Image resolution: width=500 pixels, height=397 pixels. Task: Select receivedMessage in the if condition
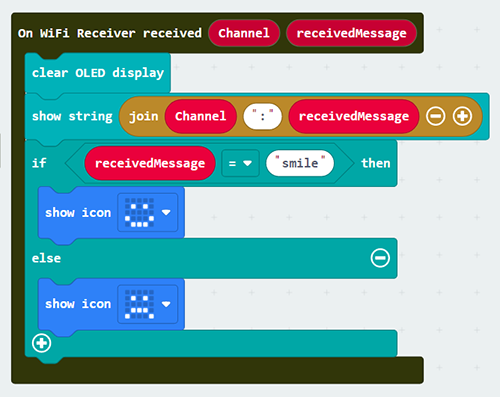click(150, 163)
